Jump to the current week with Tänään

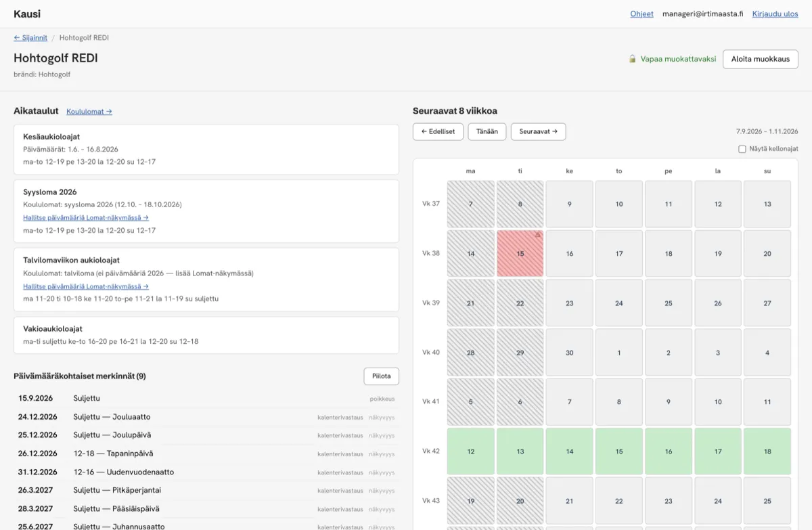[x=487, y=131]
